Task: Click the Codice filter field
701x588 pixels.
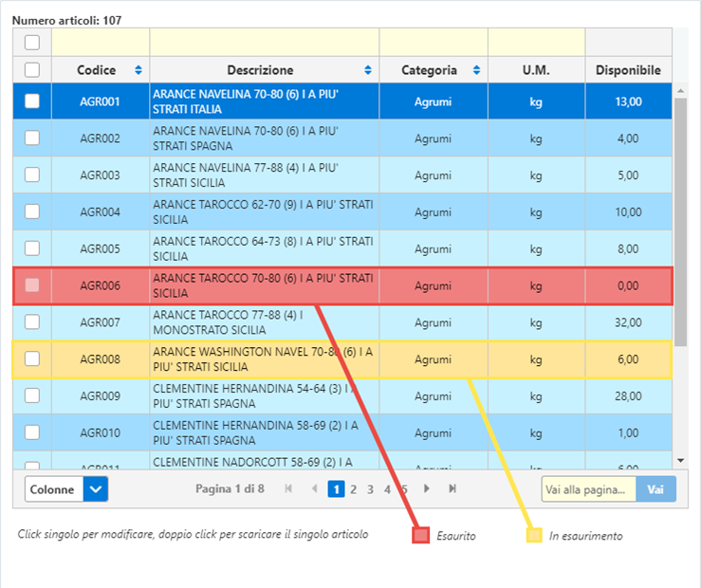Action: tap(101, 43)
